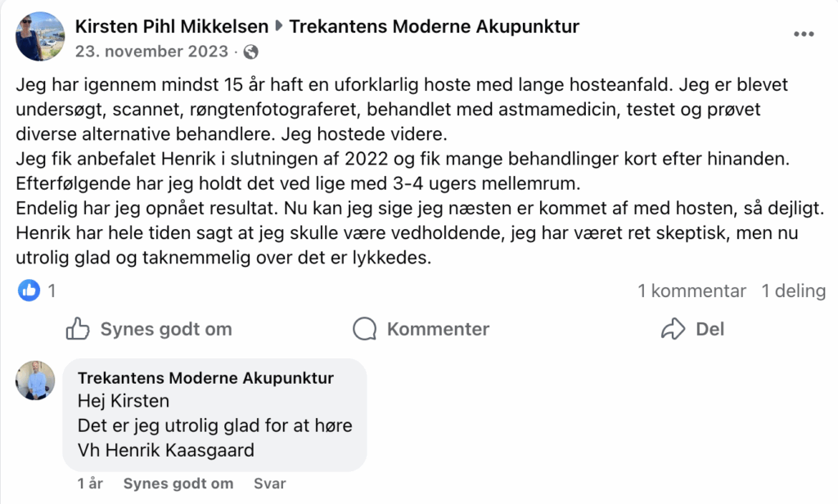Like the comment via Synes godt om
Viewport: 838px width, 504px height.
(x=178, y=484)
